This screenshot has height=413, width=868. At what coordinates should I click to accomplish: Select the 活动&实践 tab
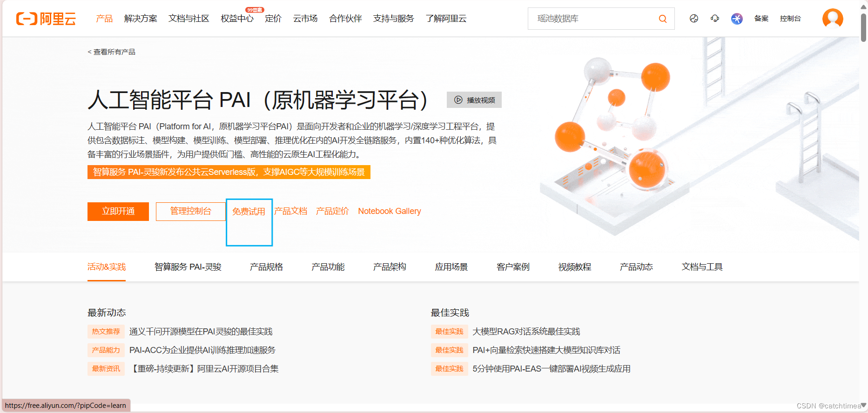tap(107, 267)
